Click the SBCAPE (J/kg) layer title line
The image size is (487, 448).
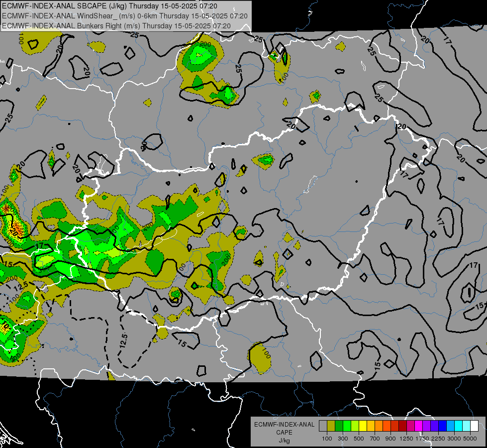109,6
